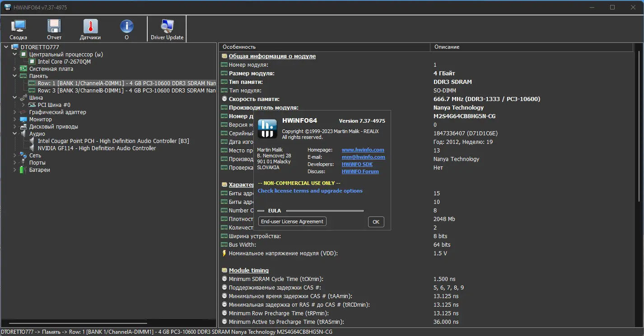Viewport: 644px width, 336px height.
Task: Click the icon beside Графический адаптер
Action: [x=23, y=112]
